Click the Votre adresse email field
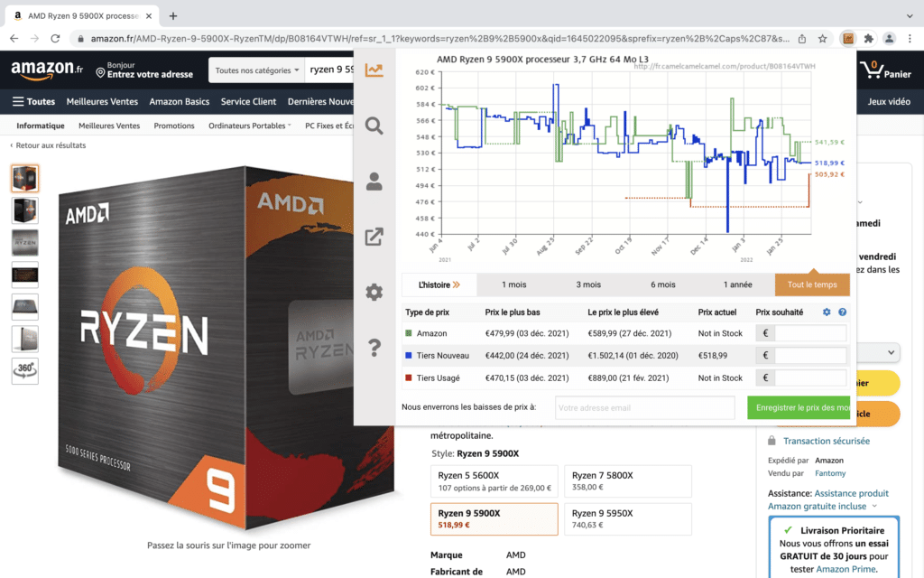924x578 pixels. click(x=644, y=407)
